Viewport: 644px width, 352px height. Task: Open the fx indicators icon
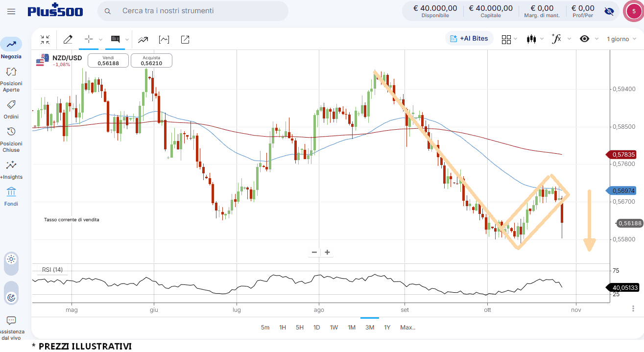tap(556, 39)
